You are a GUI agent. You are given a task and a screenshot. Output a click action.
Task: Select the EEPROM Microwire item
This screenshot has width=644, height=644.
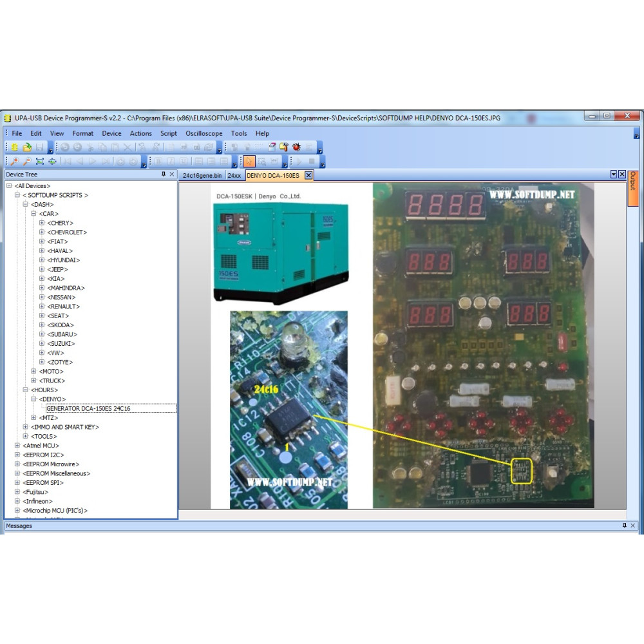(52, 464)
